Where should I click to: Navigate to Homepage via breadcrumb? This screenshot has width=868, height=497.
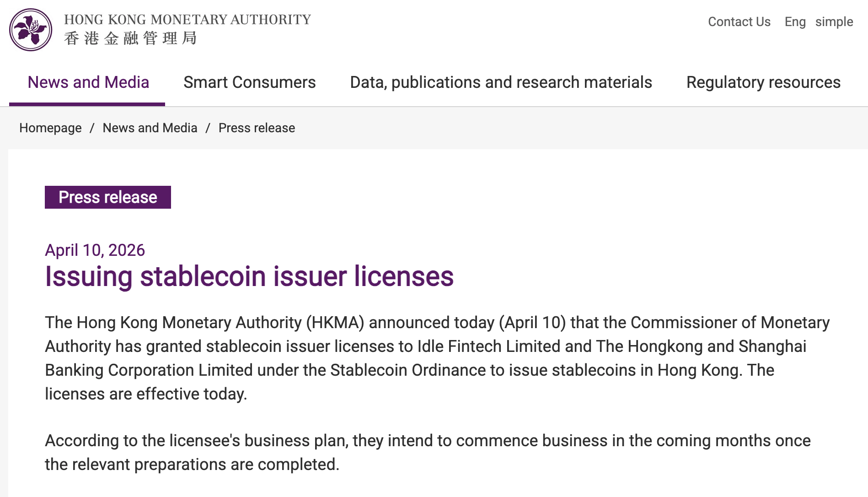coord(50,128)
